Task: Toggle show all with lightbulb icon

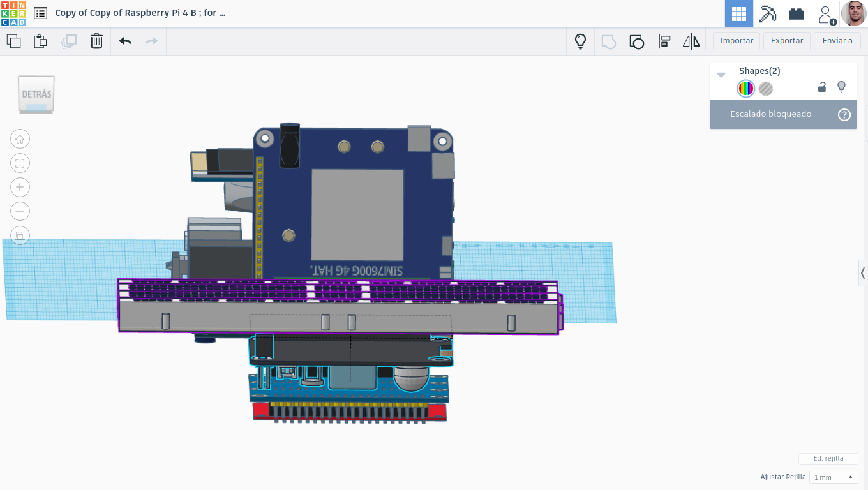Action: click(x=580, y=41)
